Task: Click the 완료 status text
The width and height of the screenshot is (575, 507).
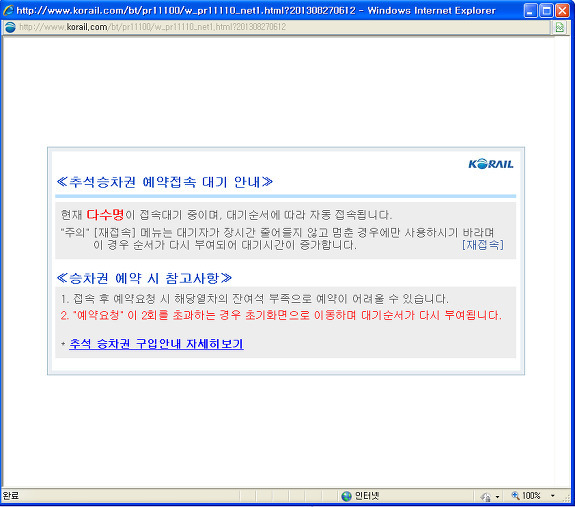Action: click(x=11, y=496)
